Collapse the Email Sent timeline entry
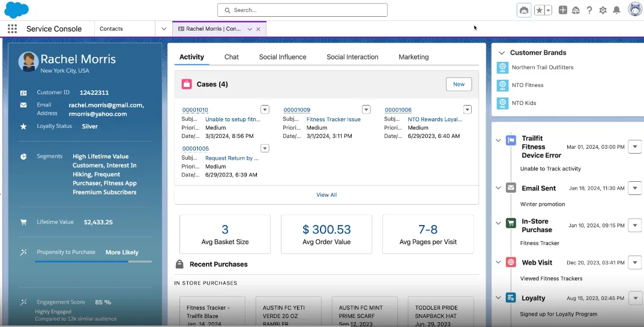Screen dimensions: 644x327 click(498, 188)
